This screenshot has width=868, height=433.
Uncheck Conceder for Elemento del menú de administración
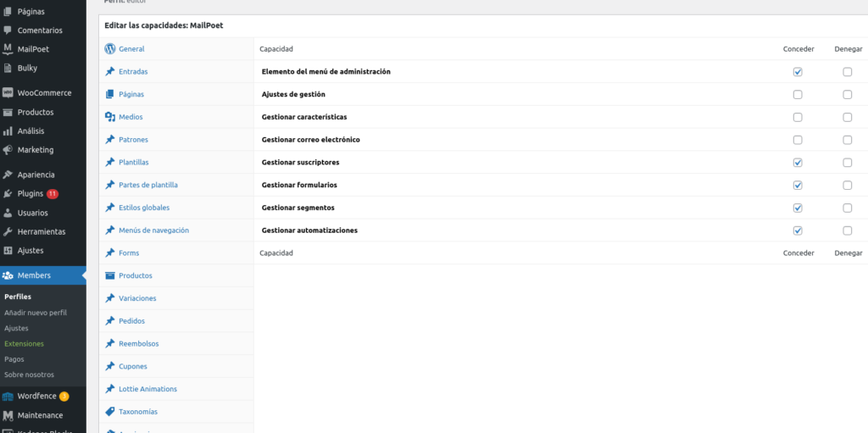click(798, 72)
